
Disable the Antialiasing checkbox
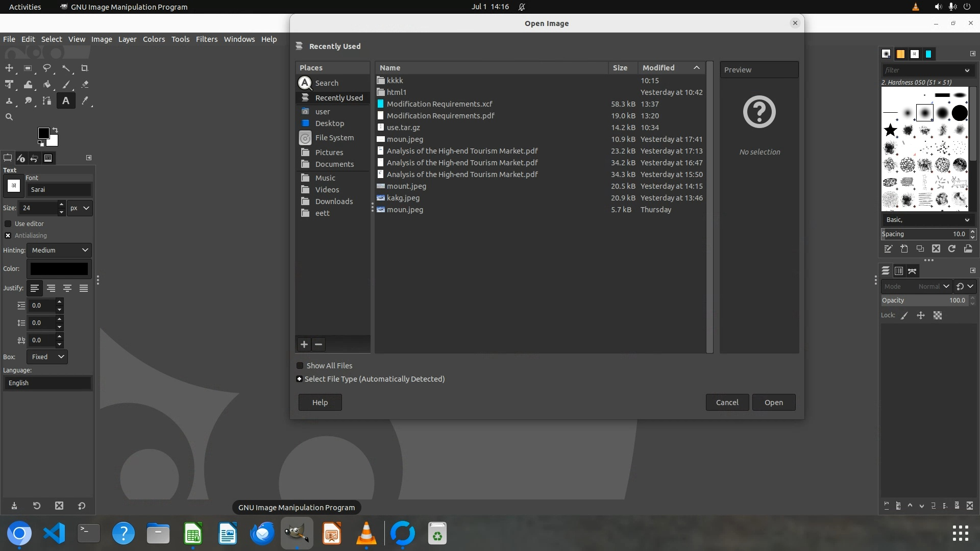8,236
